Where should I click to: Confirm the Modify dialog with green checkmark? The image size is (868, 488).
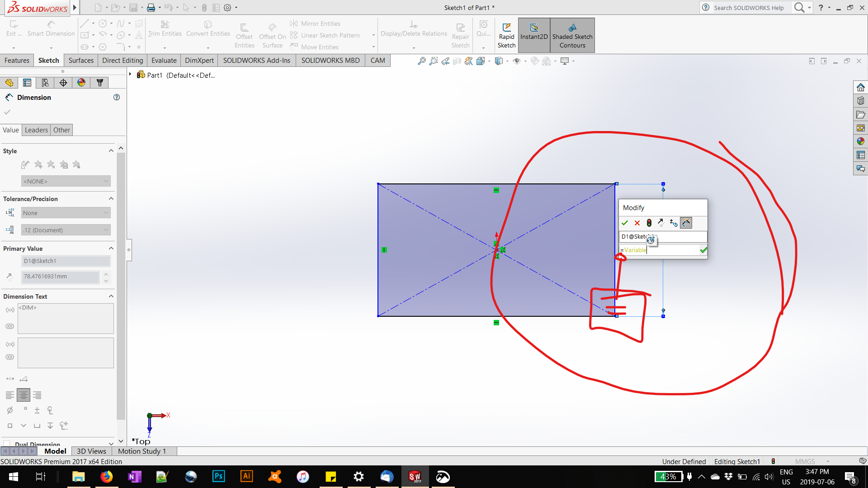625,223
